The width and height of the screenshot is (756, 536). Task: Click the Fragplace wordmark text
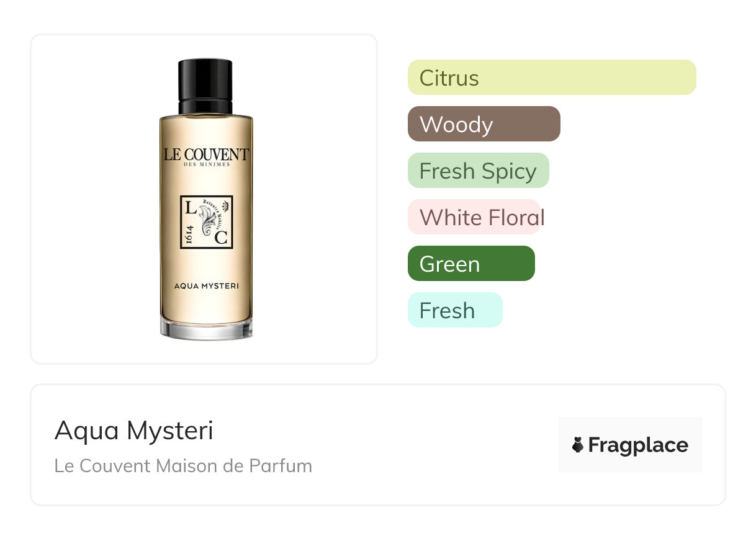[638, 445]
